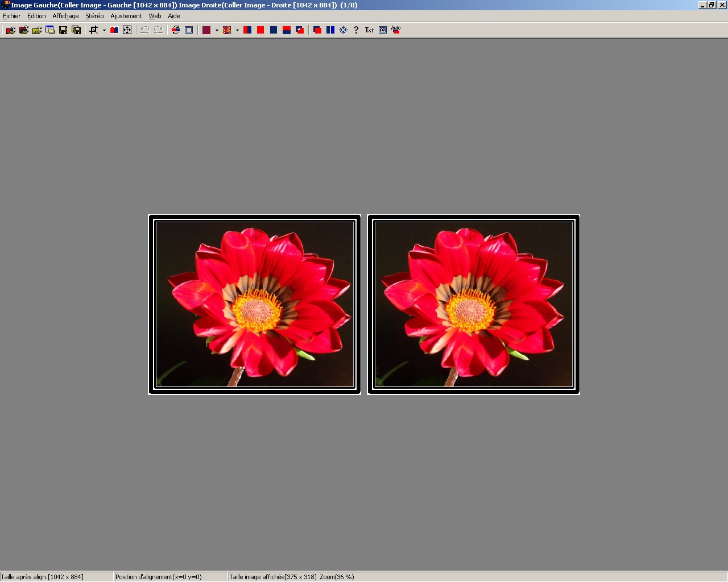Click the add border frame icon
The width and height of the screenshot is (728, 582).
tap(189, 30)
